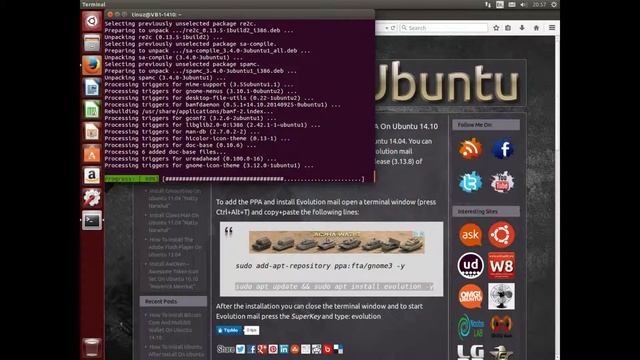Open LibreOffice Writer from the dock

click(x=92, y=87)
